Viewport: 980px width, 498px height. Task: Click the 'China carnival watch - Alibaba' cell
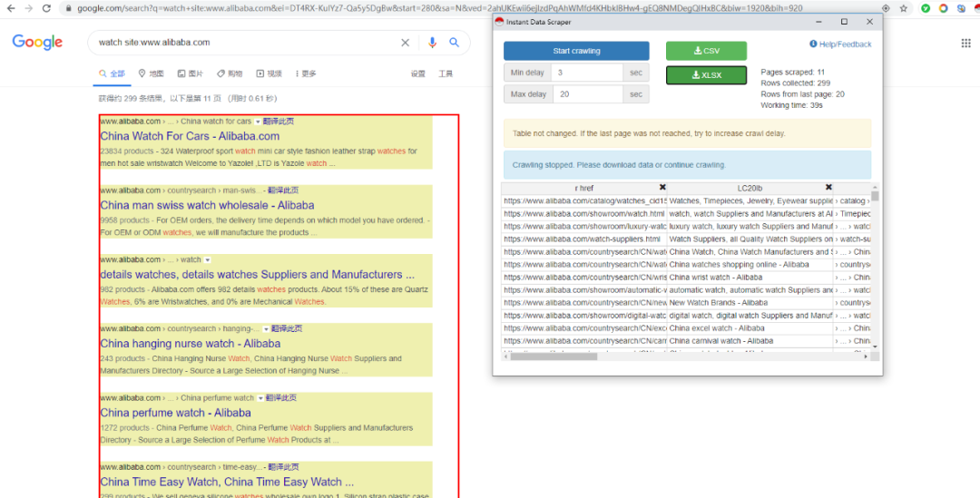click(x=750, y=341)
